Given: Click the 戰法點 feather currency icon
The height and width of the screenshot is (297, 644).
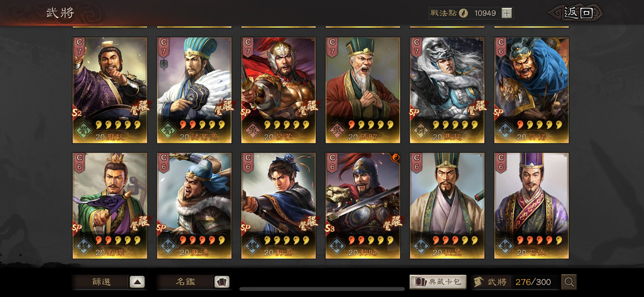Looking at the screenshot, I should (463, 13).
